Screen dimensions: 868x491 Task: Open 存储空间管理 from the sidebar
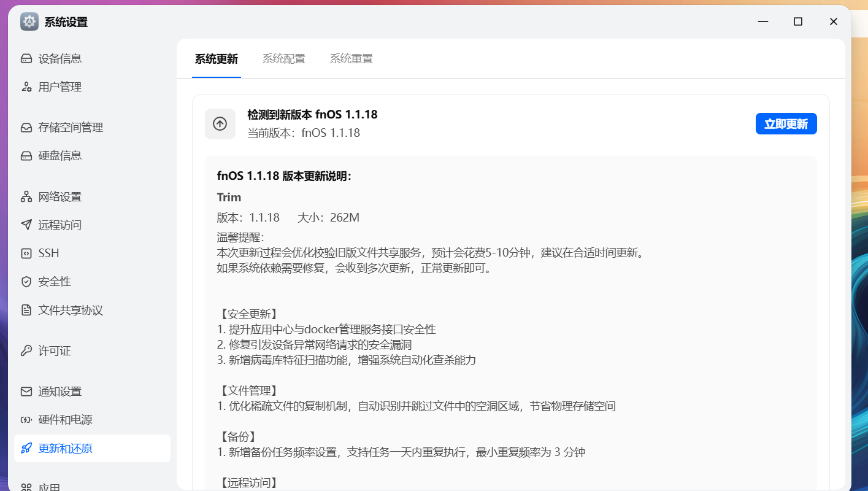25,127
